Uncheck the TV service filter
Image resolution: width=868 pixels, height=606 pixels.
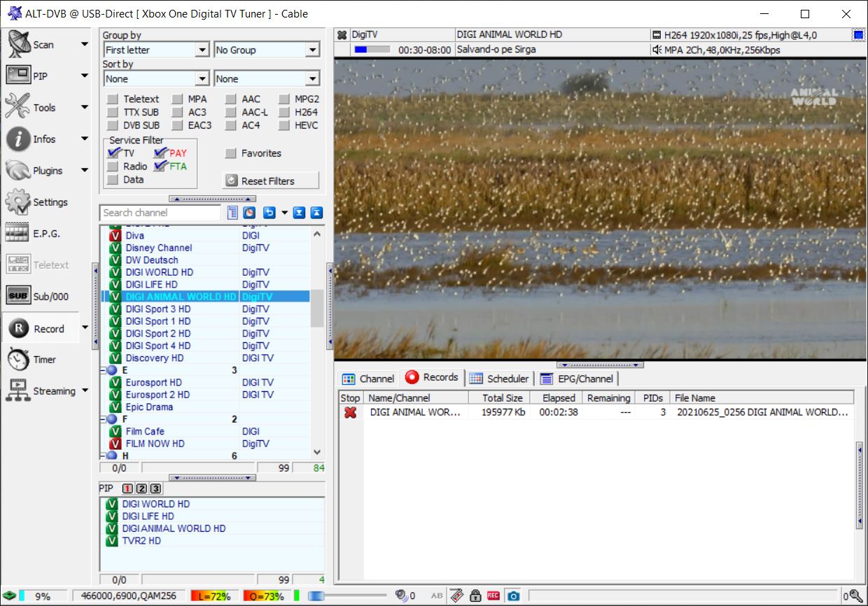(113, 153)
